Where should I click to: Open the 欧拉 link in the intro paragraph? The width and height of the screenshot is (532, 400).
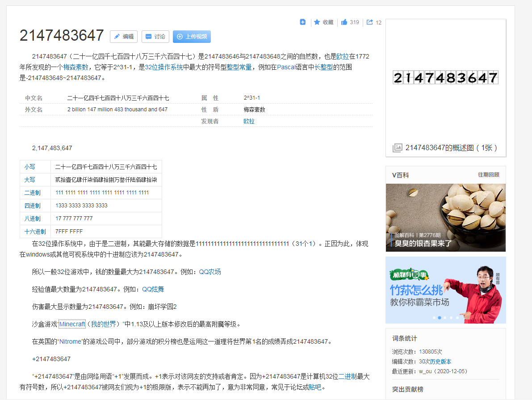[x=343, y=56]
